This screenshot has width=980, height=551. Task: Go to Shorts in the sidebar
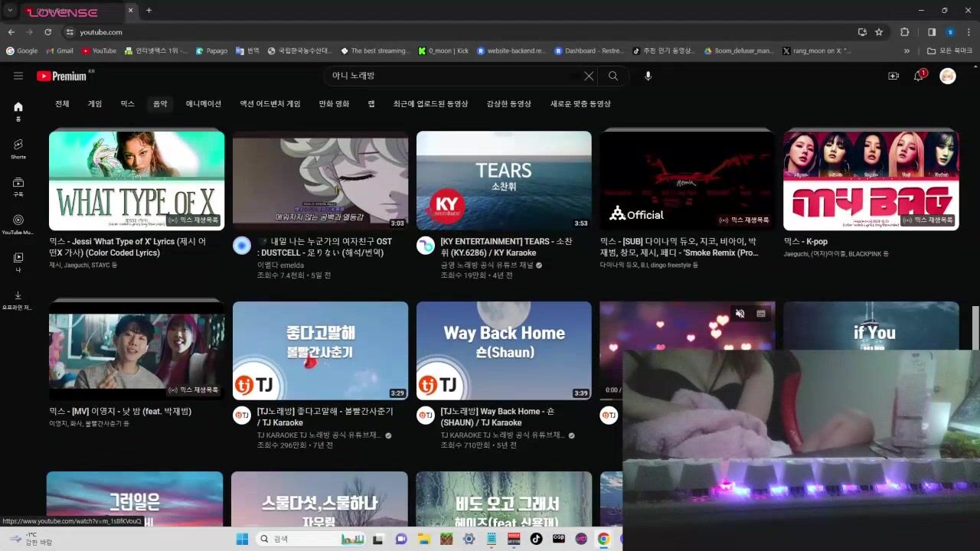[18, 148]
